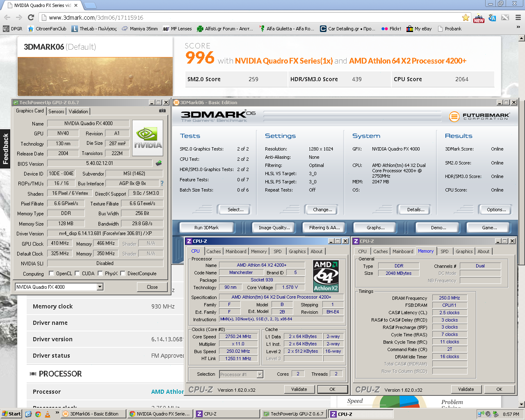The height and width of the screenshot is (420, 525).
Task: Open About tab in left CPU-Z window
Action: [316, 251]
